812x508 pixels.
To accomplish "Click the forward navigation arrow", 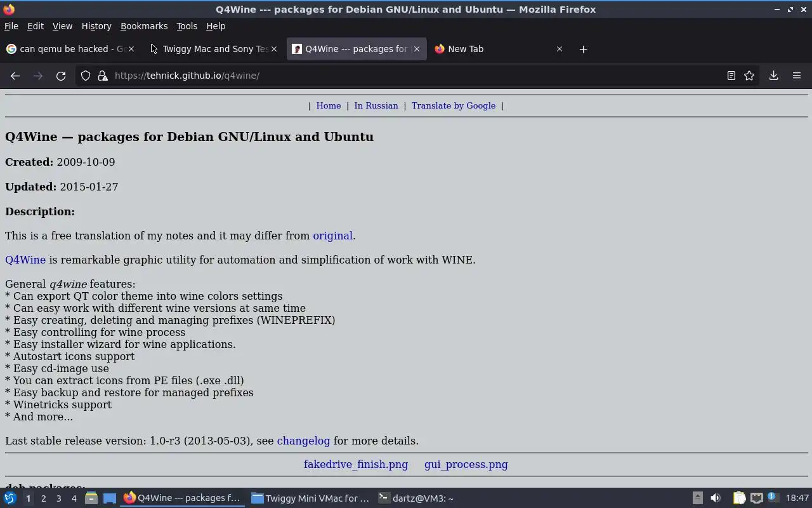I will [38, 76].
